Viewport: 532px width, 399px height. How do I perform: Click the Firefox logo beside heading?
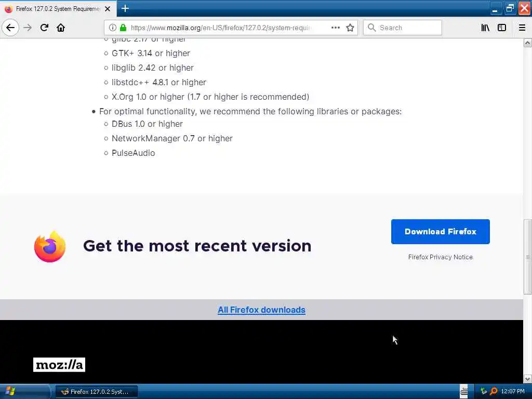(49, 247)
